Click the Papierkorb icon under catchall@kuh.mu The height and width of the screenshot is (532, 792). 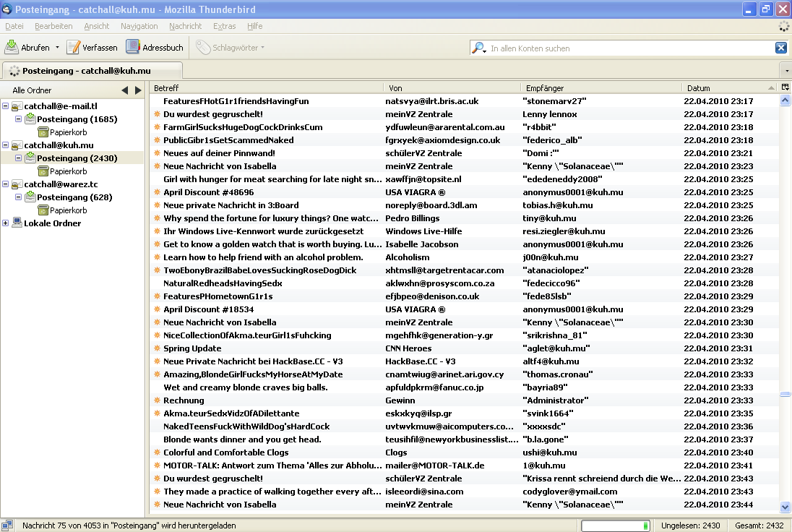coord(43,171)
